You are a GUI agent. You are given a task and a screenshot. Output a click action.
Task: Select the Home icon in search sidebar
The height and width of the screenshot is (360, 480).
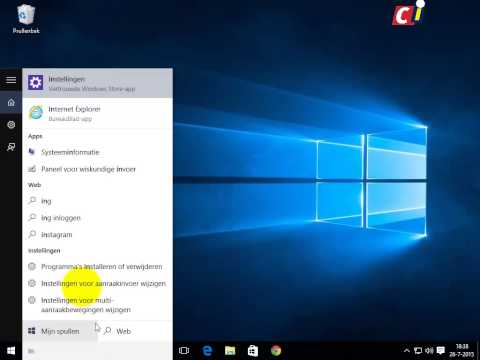click(11, 102)
